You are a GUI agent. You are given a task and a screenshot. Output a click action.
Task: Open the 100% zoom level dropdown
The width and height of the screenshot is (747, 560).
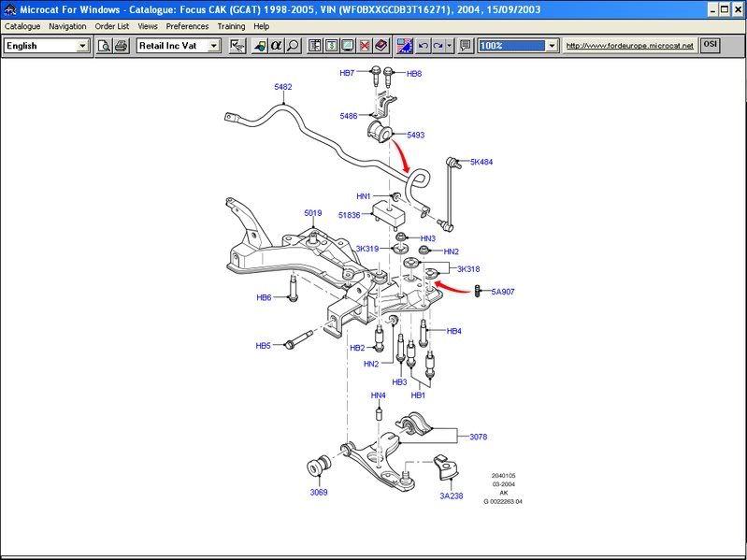point(552,46)
